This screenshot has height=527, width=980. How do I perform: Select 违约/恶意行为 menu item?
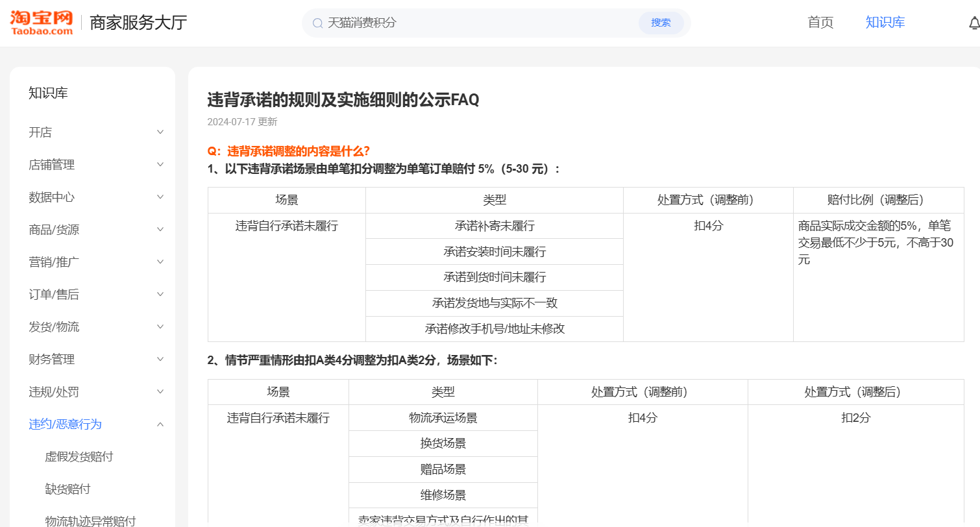pyautogui.click(x=65, y=424)
